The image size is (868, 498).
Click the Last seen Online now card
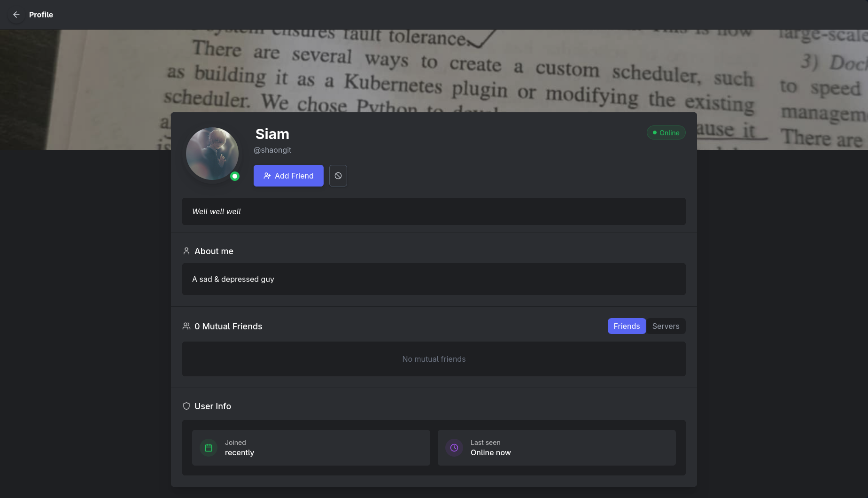(x=557, y=448)
